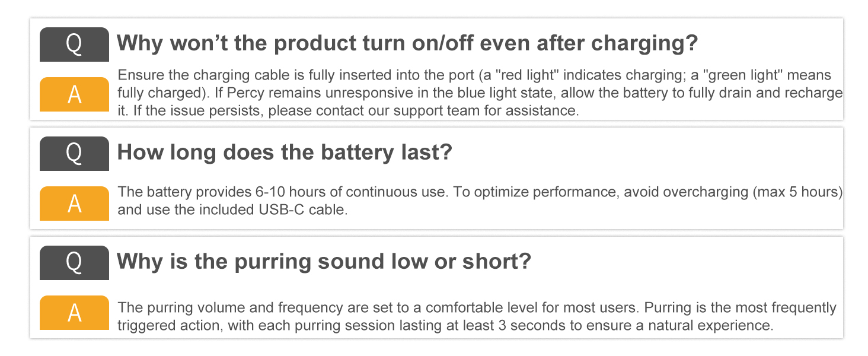This screenshot has width=868, height=356.
Task: Open "Why won't the product turn on/off" question
Action: tap(407, 43)
